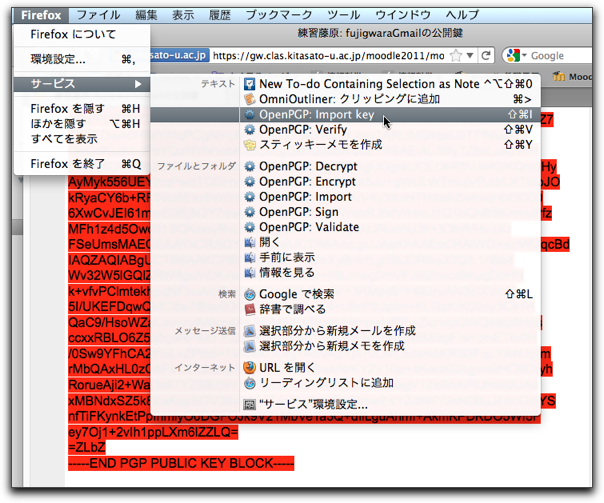Click sticky note icon for スティッキーメモを作成

click(250, 145)
